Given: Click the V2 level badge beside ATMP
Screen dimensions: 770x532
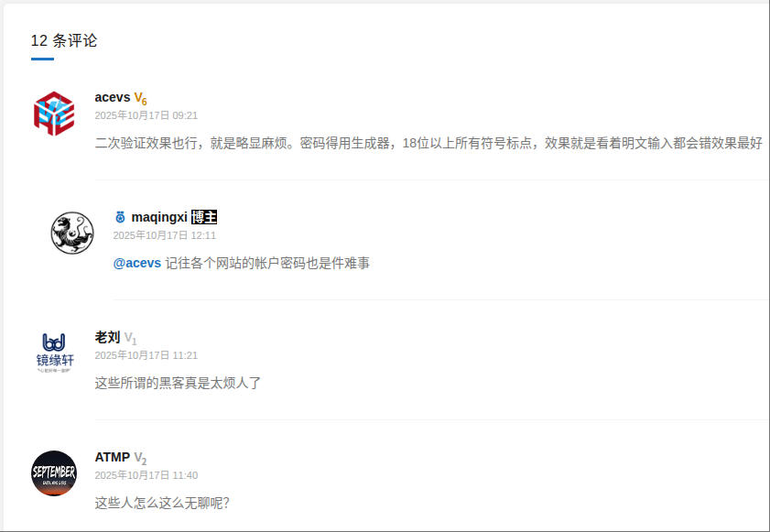Looking at the screenshot, I should coord(140,458).
